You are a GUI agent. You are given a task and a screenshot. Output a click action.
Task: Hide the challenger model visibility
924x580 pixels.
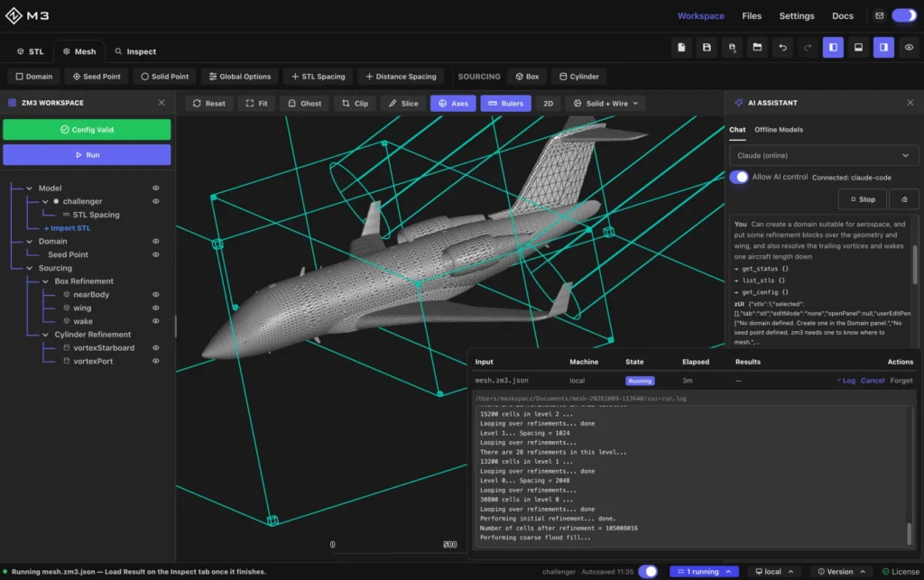point(155,201)
